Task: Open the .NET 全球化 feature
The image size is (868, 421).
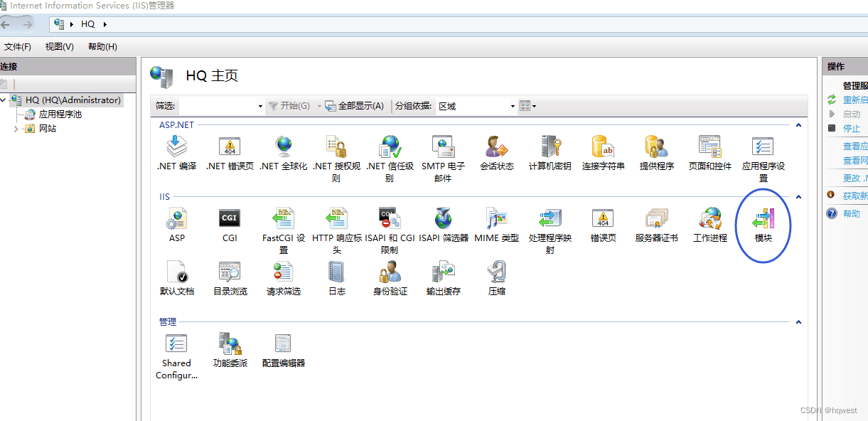Action: (x=284, y=154)
